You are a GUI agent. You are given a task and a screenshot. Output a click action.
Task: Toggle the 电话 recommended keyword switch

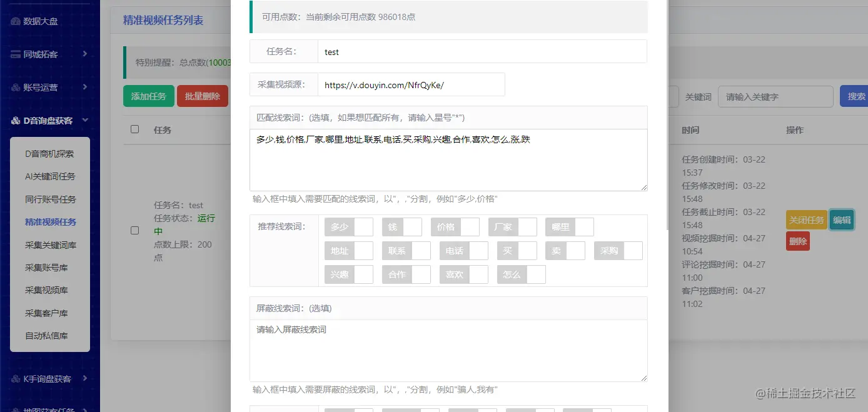[464, 251]
